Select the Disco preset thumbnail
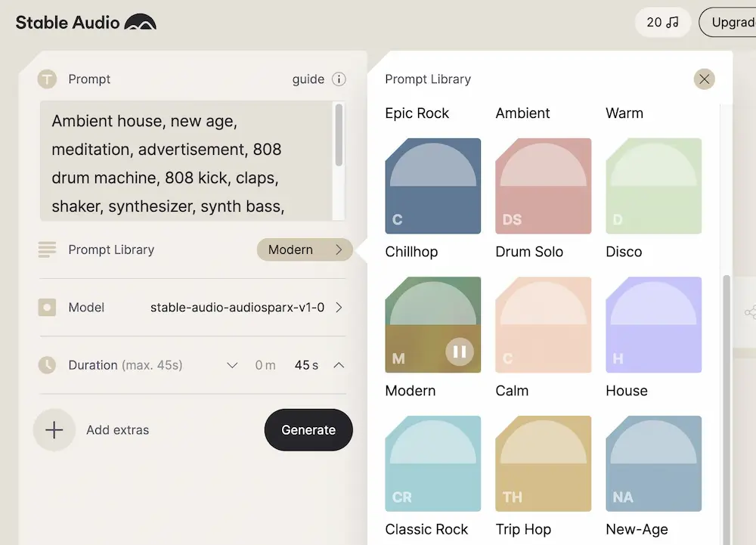This screenshot has width=756, height=545. [654, 186]
